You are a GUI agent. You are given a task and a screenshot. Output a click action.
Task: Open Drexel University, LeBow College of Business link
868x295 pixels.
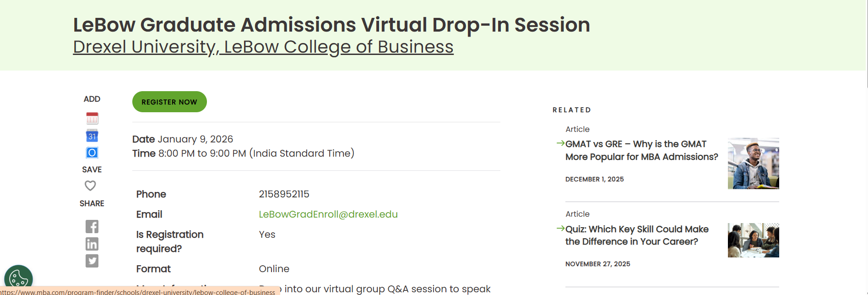pyautogui.click(x=263, y=47)
